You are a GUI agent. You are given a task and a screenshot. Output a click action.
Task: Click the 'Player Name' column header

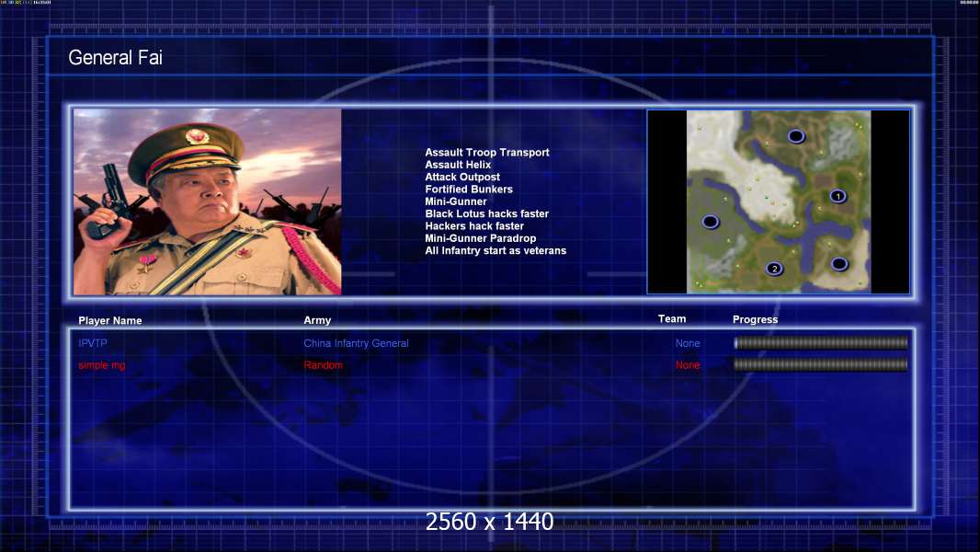110,321
